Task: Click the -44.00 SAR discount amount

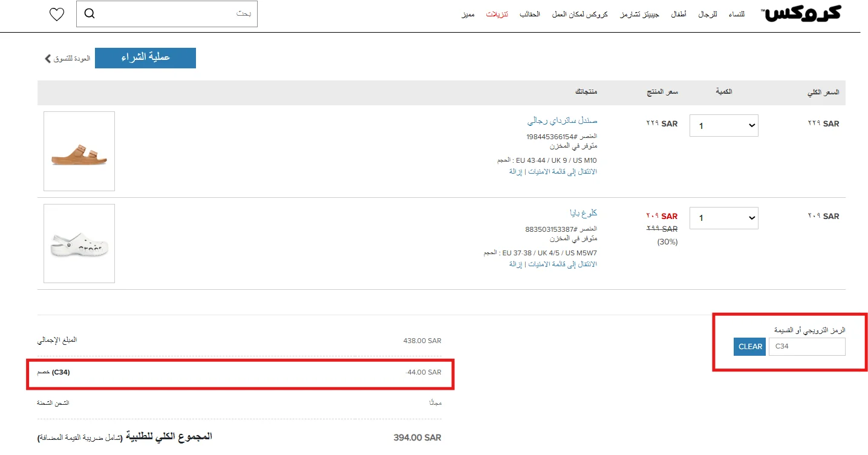Action: [423, 372]
